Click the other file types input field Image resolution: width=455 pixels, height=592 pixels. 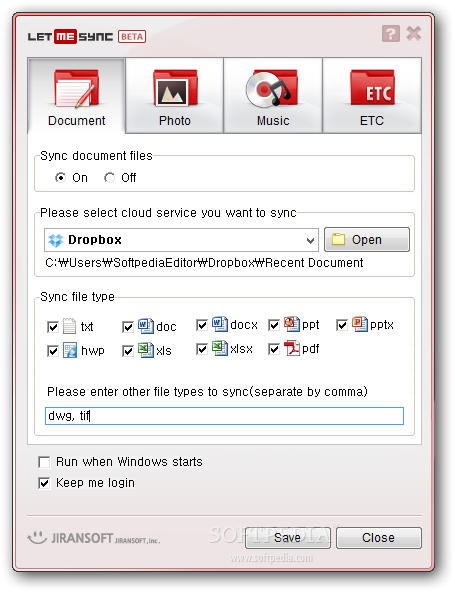224,416
